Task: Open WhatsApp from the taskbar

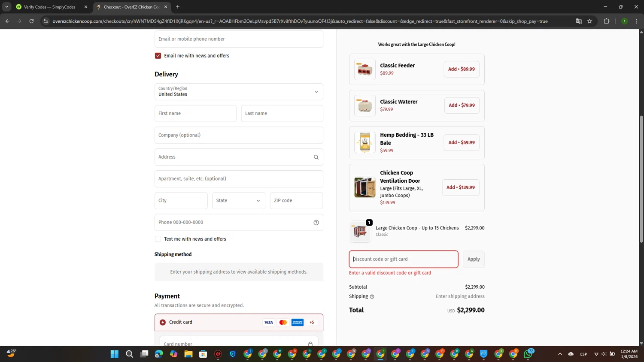Action: [x=528, y=354]
